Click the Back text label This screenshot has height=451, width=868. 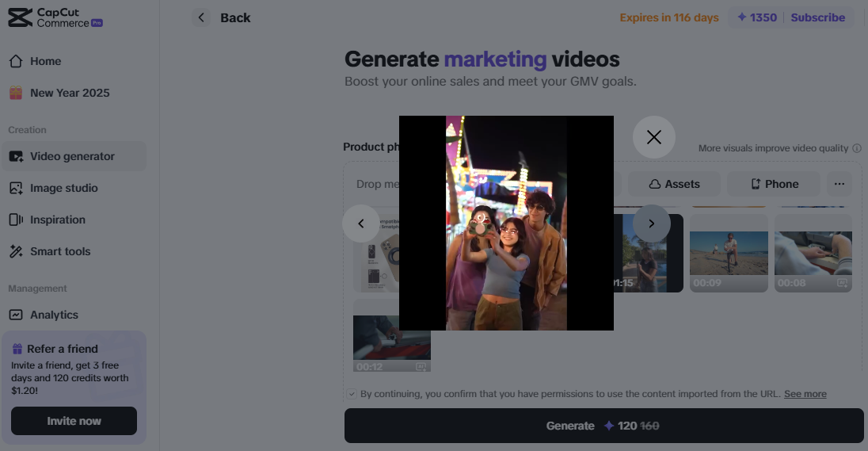point(235,17)
